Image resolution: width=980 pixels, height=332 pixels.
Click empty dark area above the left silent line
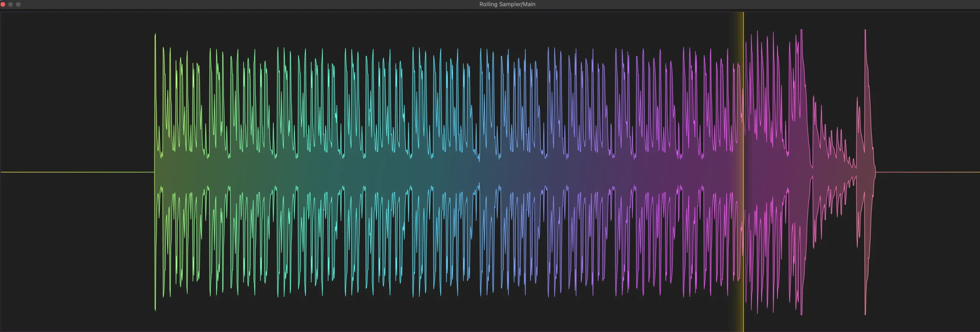[77, 96]
